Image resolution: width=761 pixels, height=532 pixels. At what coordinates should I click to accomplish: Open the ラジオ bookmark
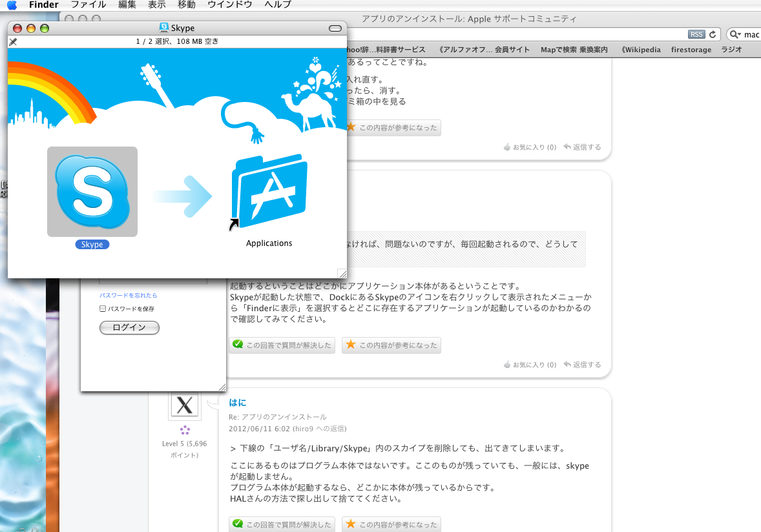click(x=731, y=50)
